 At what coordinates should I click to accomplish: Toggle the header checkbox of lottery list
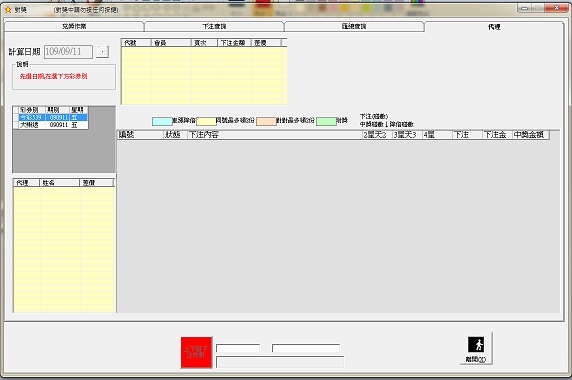[x=16, y=110]
